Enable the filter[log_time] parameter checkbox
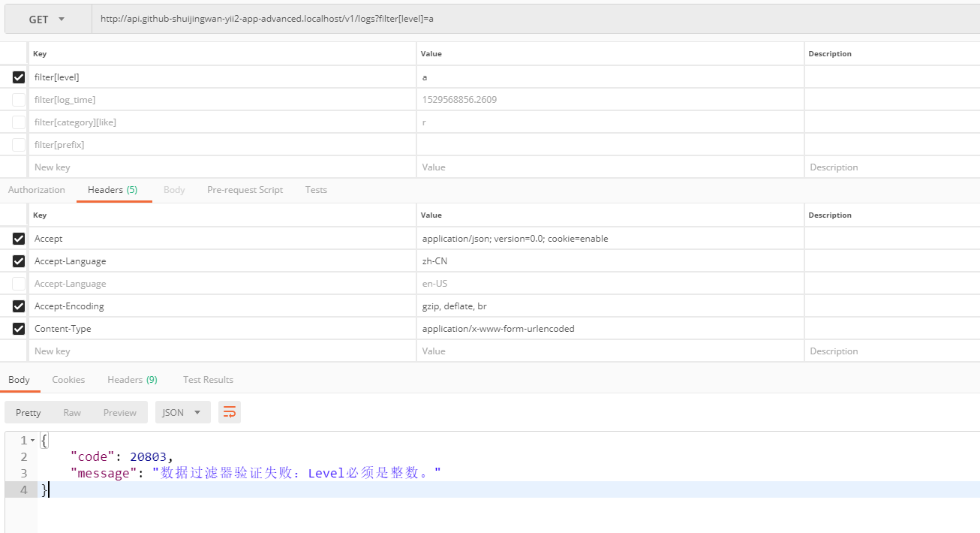Screen dimensions: 980x533 (x=19, y=100)
